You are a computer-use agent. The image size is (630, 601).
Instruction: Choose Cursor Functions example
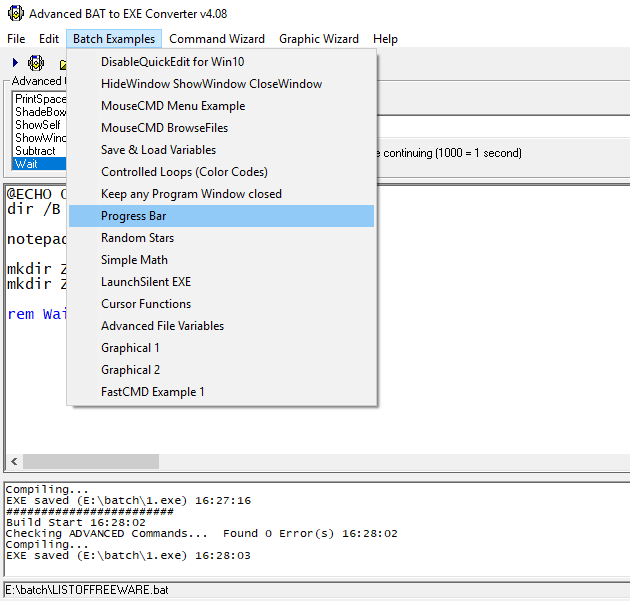click(221, 304)
